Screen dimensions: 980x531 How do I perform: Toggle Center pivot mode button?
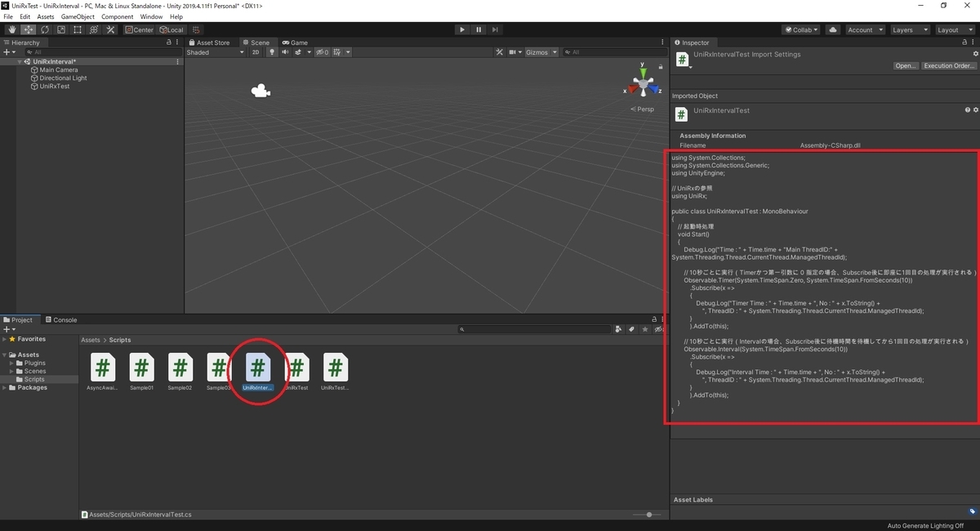(139, 29)
